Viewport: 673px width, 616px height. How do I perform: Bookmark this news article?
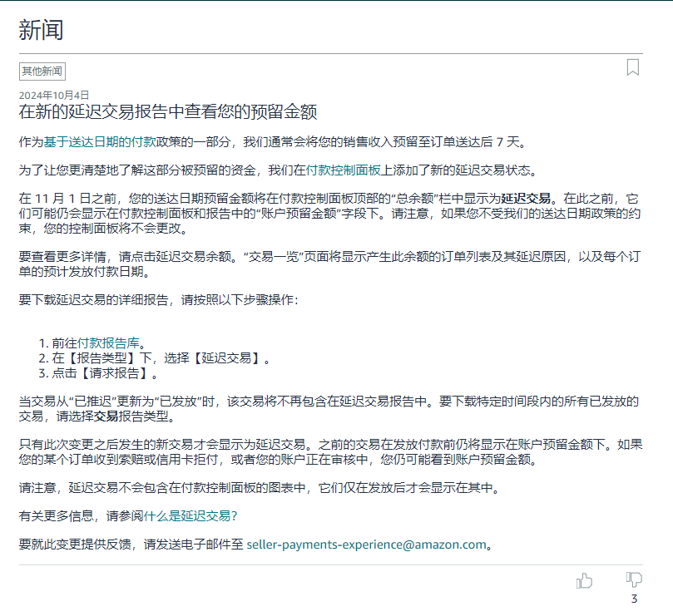(x=633, y=67)
